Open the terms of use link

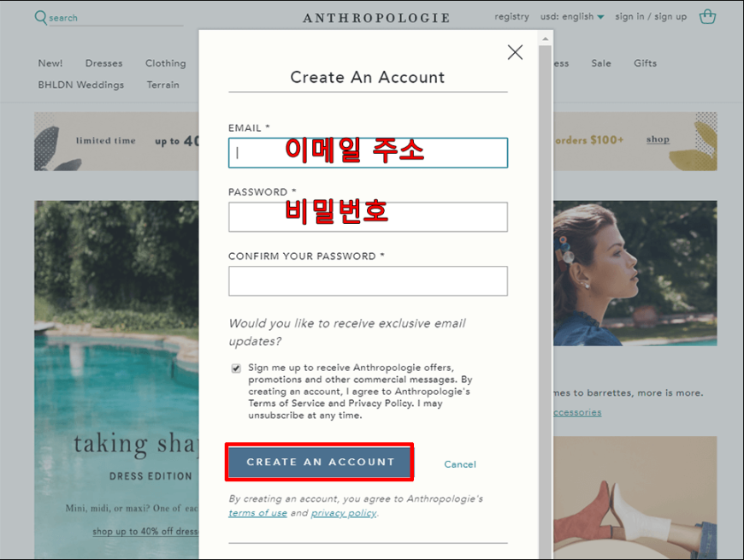click(x=257, y=513)
